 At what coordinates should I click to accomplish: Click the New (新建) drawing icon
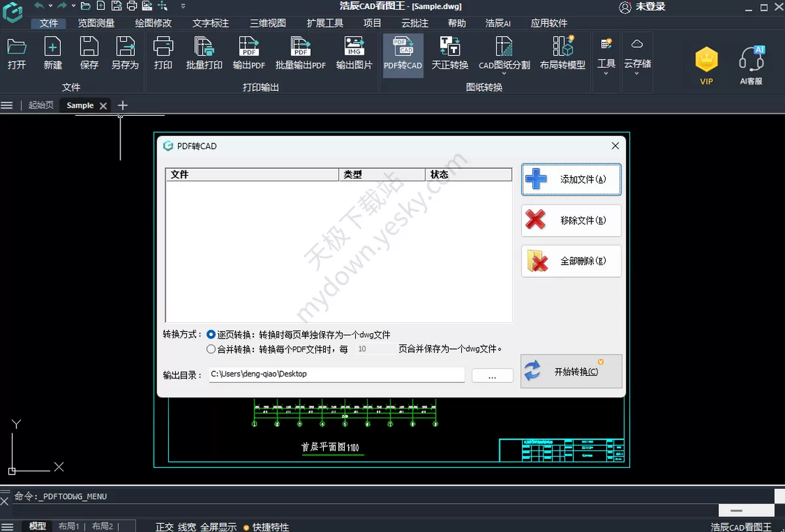click(x=53, y=53)
